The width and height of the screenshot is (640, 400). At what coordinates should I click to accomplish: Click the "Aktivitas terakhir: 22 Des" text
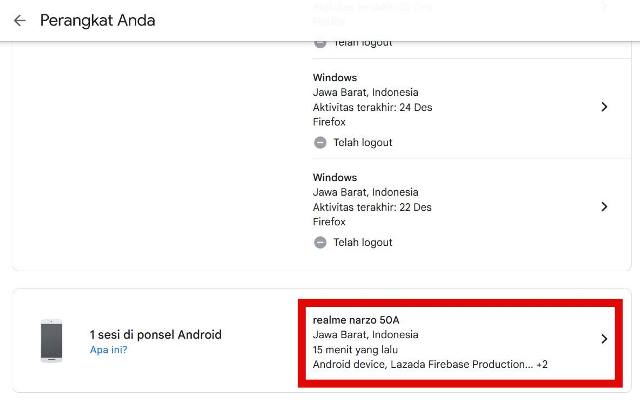372,207
